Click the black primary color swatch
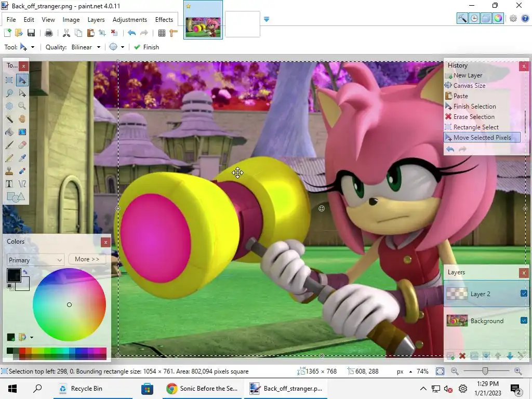This screenshot has height=399, width=532. (x=14, y=275)
